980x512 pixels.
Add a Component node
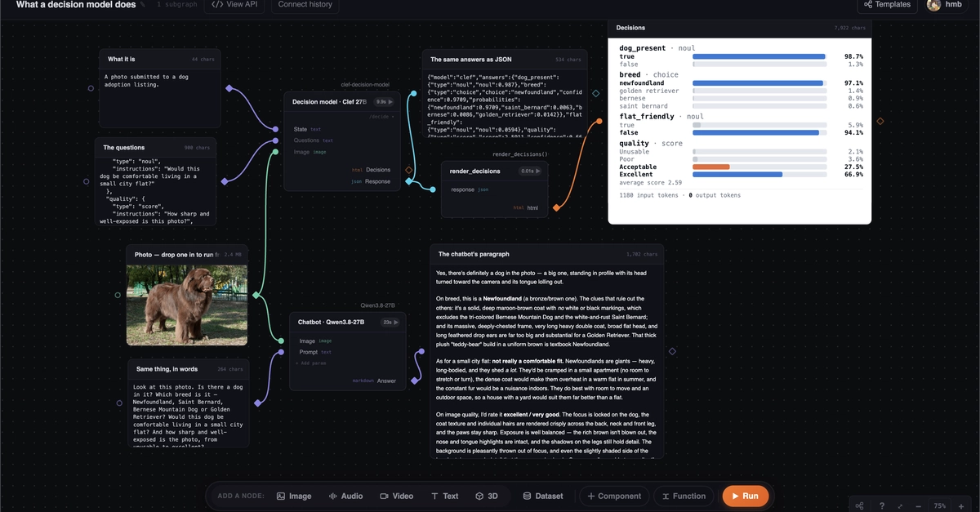pyautogui.click(x=614, y=496)
